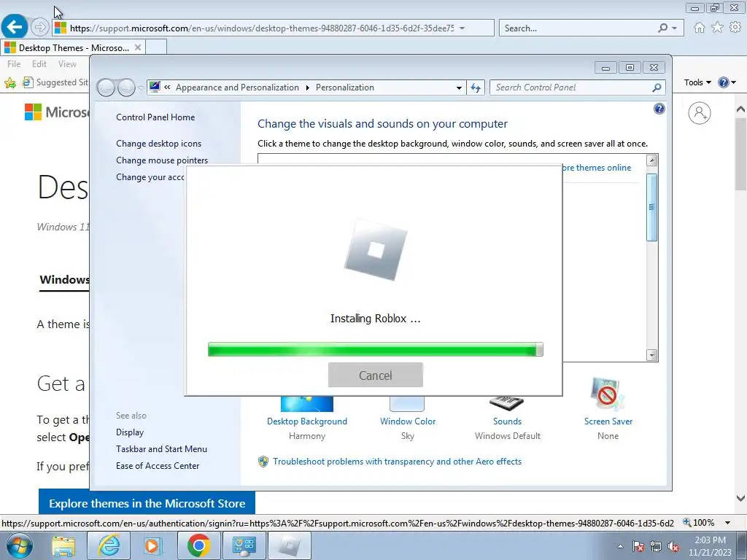Click the IE page scroll up arrow
747x560 pixels.
click(740, 109)
